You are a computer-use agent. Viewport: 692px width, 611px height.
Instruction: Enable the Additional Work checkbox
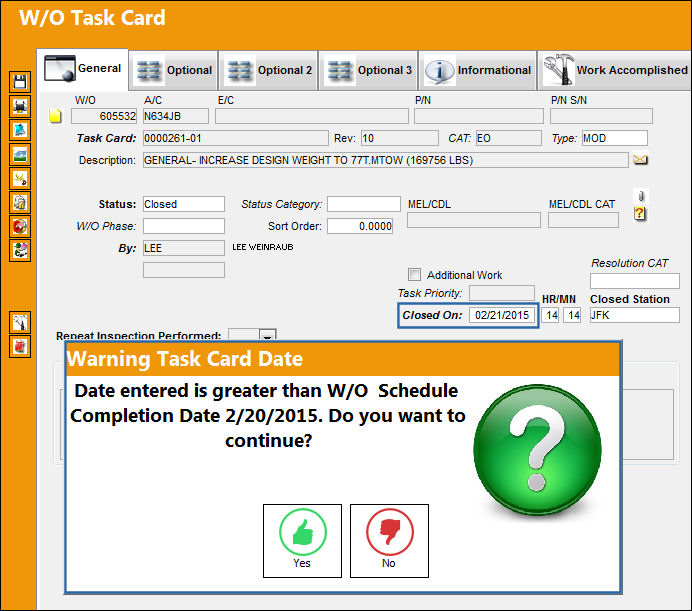(414, 275)
